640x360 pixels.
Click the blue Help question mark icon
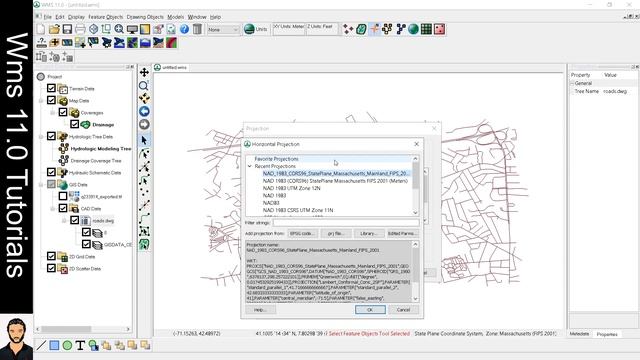pyautogui.click(x=184, y=29)
